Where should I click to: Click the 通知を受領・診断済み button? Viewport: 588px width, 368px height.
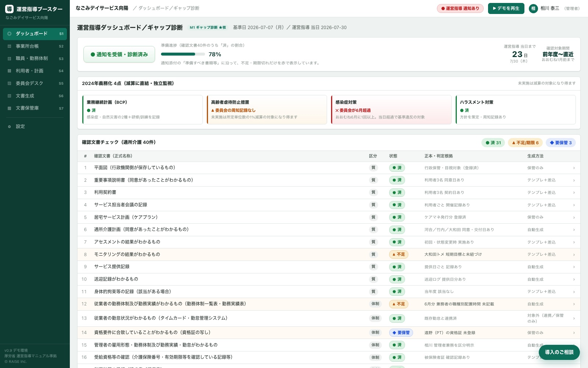(119, 54)
